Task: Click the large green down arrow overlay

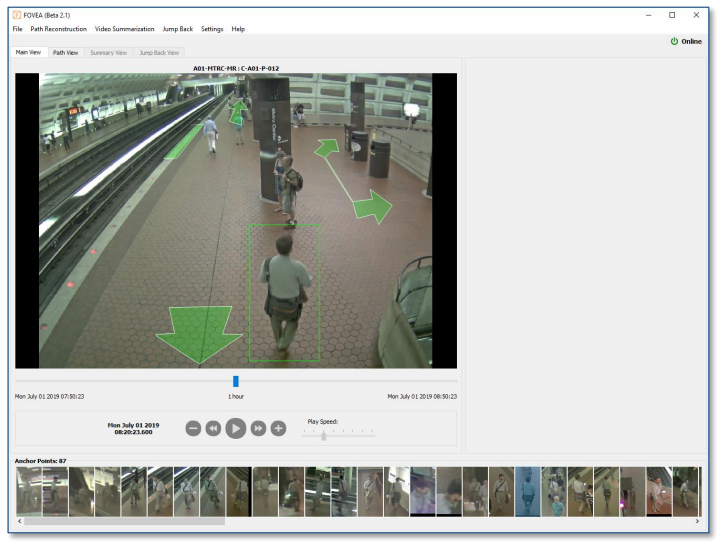Action: pos(199,335)
